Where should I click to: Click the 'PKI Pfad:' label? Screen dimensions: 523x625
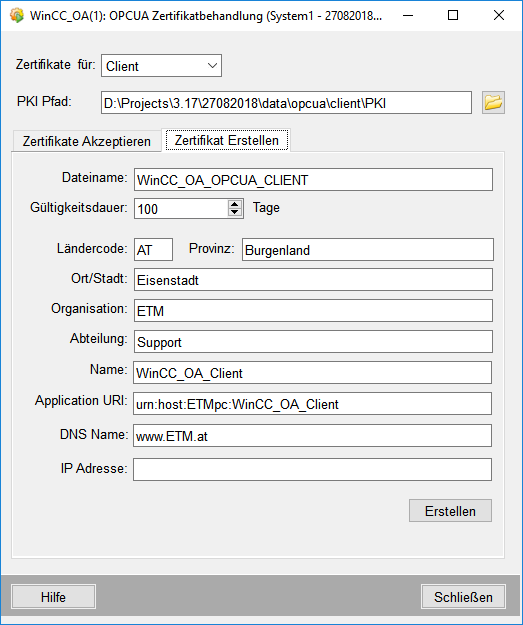pos(44,101)
